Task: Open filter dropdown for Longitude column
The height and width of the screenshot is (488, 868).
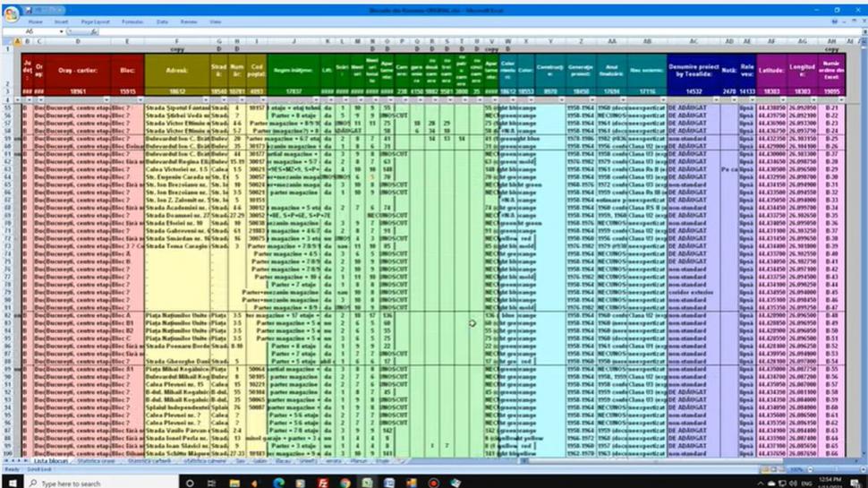Action: pyautogui.click(x=813, y=99)
